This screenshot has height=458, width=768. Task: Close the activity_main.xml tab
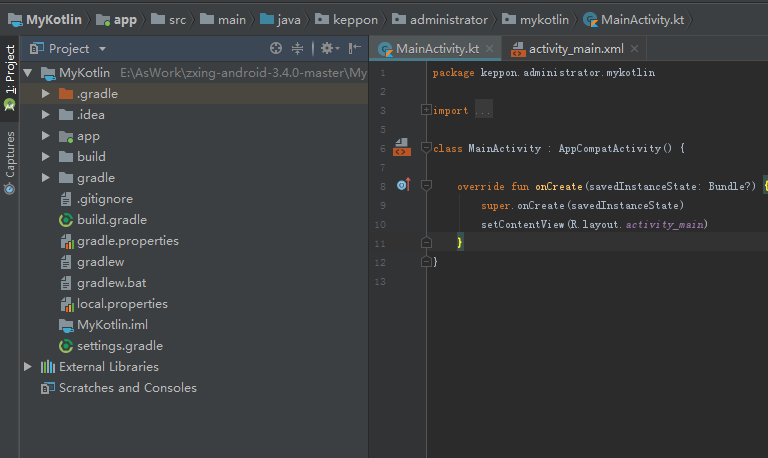click(634, 48)
